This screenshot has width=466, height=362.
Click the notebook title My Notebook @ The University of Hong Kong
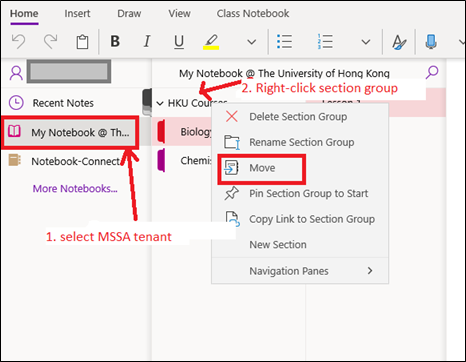click(x=284, y=73)
